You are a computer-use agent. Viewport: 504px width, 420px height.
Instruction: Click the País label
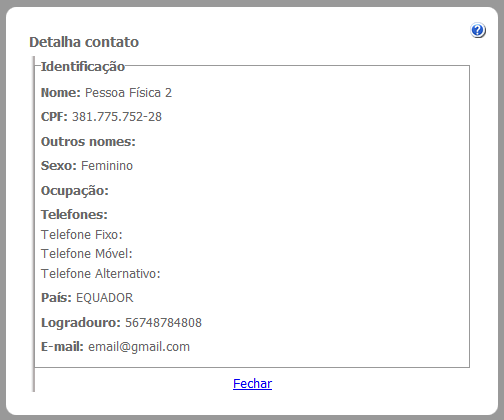pyautogui.click(x=56, y=298)
